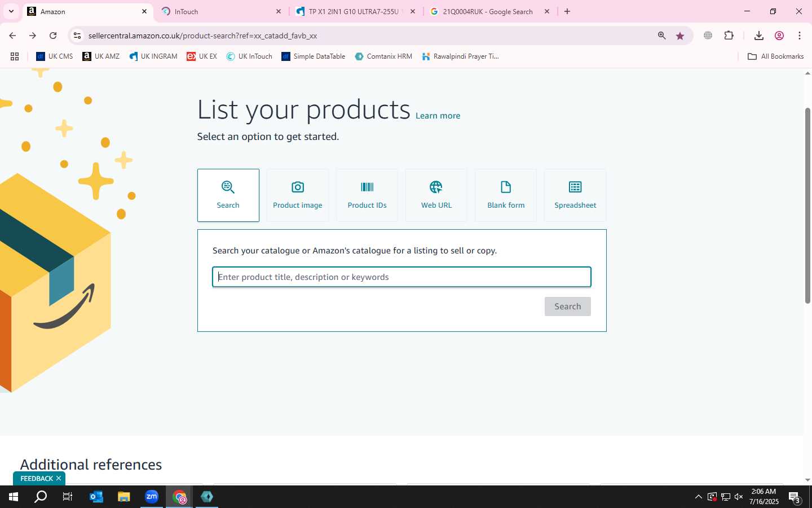Select the Product IDs barcode option

coord(367,195)
